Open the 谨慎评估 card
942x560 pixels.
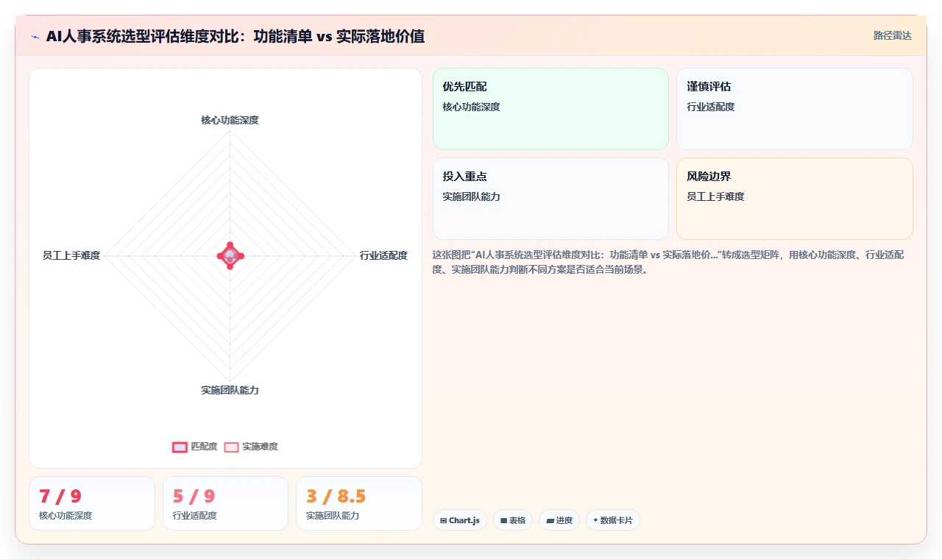(x=795, y=109)
